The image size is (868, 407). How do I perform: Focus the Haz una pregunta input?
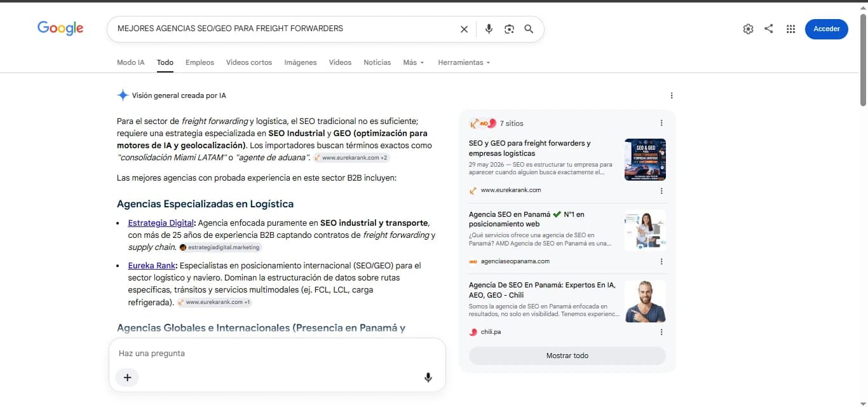(277, 353)
